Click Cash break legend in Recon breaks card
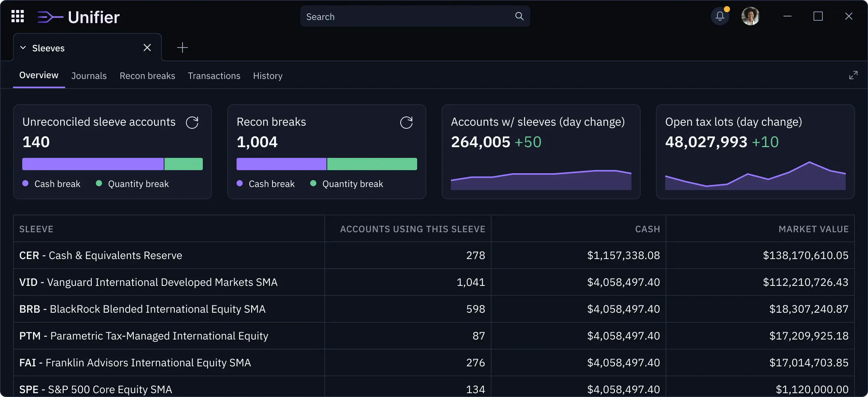The width and height of the screenshot is (868, 397). pyautogui.click(x=266, y=184)
